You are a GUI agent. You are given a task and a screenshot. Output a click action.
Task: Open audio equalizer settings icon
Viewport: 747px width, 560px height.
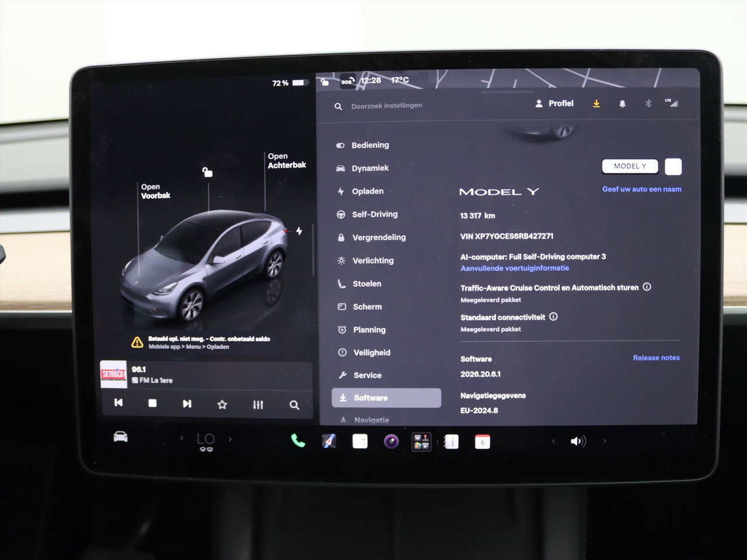(258, 404)
